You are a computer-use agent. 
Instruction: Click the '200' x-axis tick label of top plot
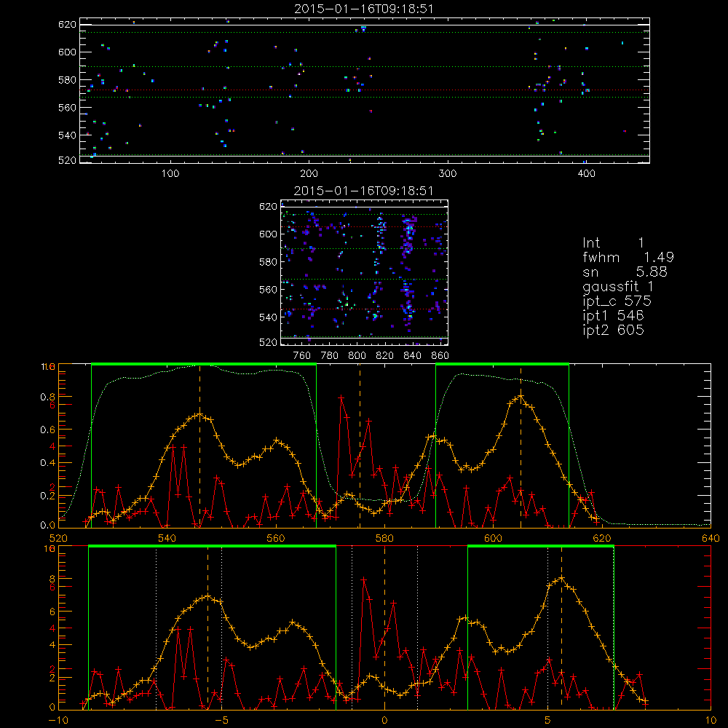[309, 174]
